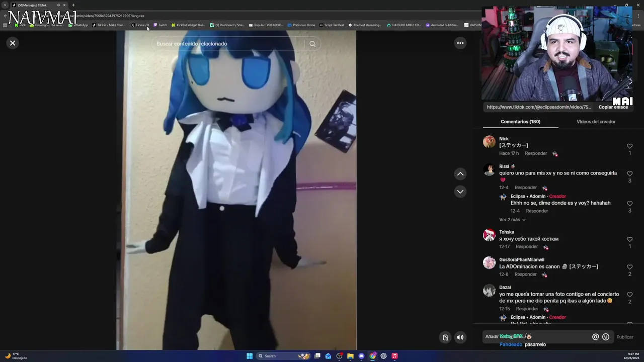Viewport: 644px width, 362px height.
Task: Click the tab's audio speaker indicator
Action: [58, 5]
